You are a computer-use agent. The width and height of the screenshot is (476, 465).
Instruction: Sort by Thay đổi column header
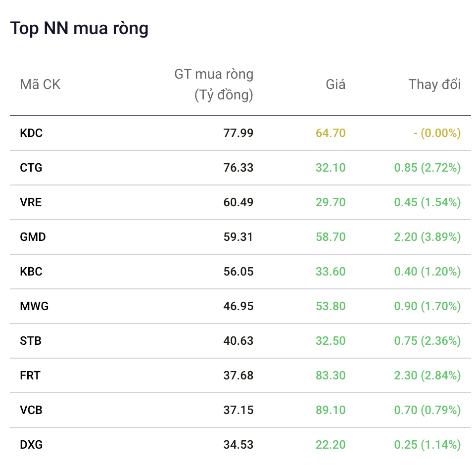tap(435, 85)
